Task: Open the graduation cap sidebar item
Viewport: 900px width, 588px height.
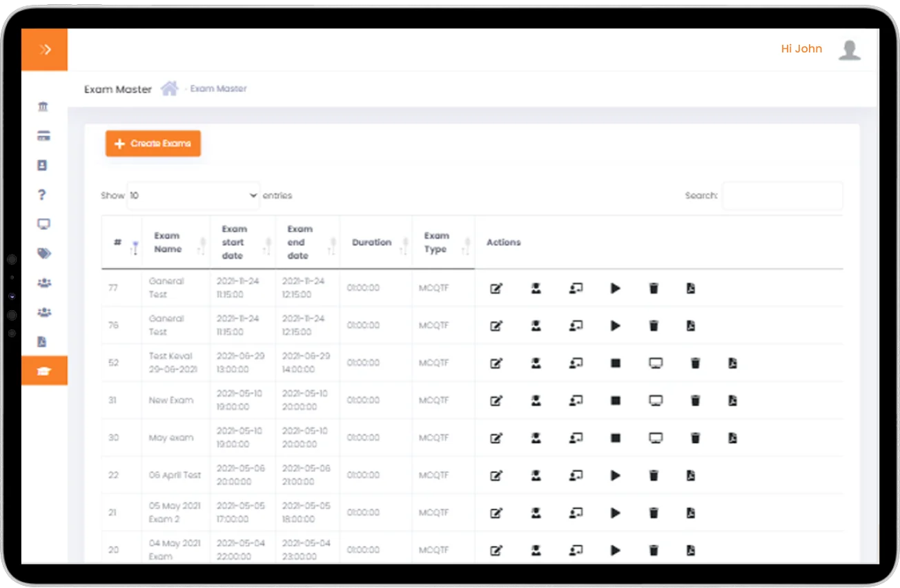Action: pos(44,371)
